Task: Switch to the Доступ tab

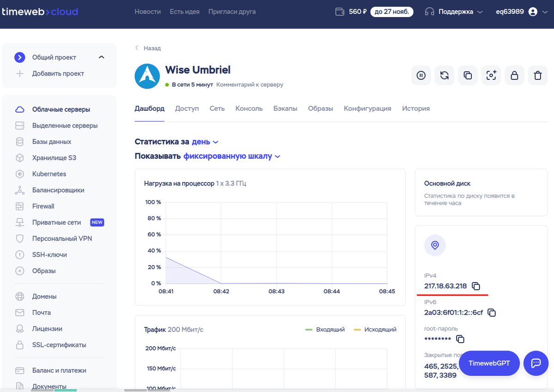Action: 187,108
